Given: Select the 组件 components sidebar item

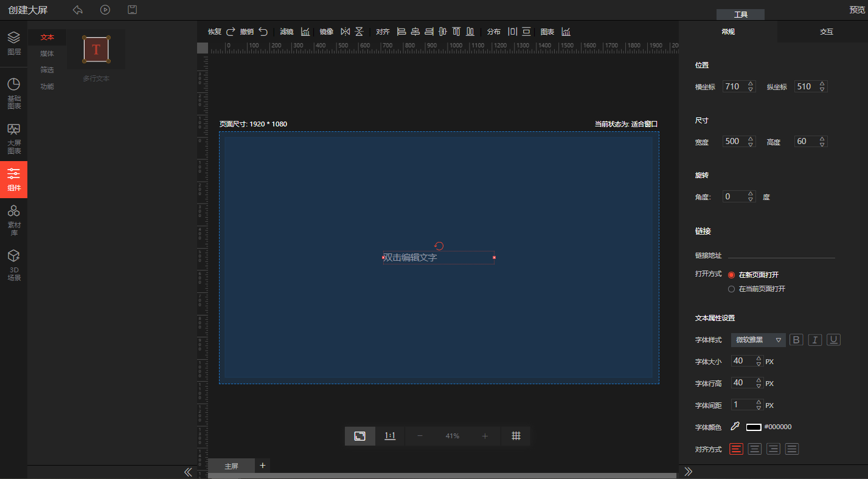Looking at the screenshot, I should (x=13, y=180).
